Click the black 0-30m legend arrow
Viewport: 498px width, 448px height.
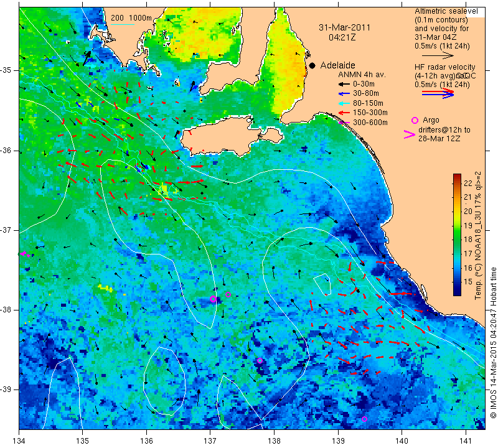click(343, 85)
